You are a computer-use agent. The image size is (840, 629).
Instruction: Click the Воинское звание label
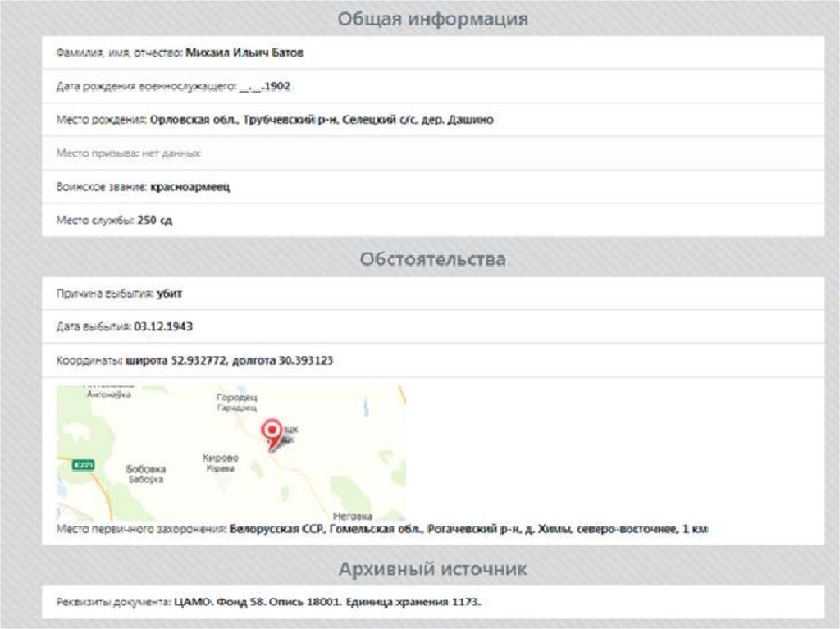pyautogui.click(x=102, y=187)
